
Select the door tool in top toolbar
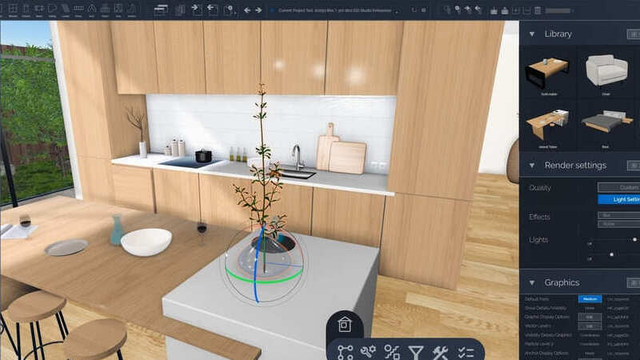pos(26,9)
